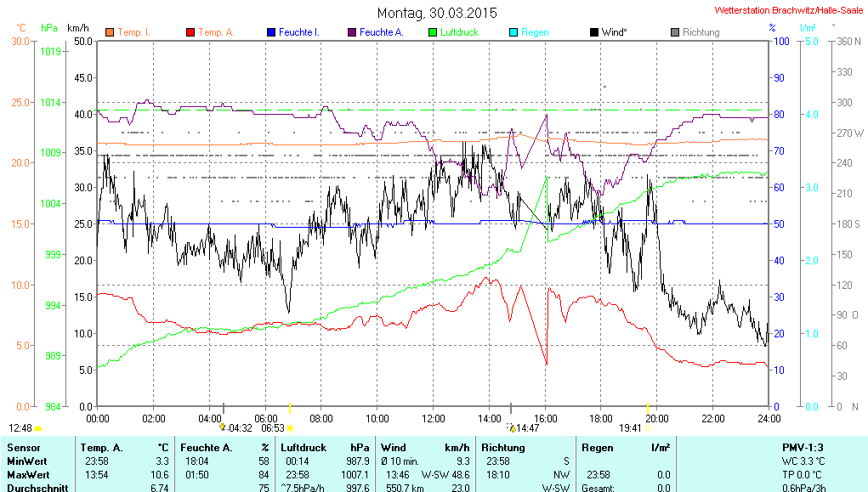
Task: Click the Regen legend label
Action: click(535, 32)
